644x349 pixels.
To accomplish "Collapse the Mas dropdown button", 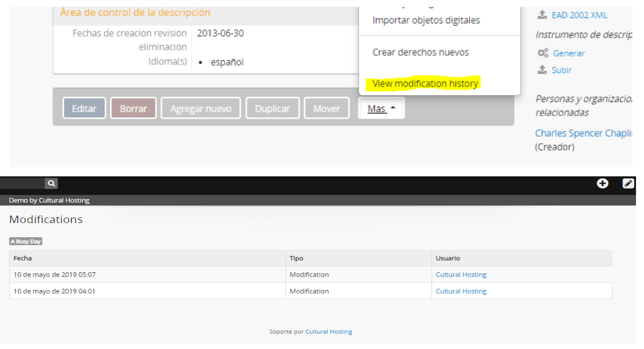I will pyautogui.click(x=381, y=108).
